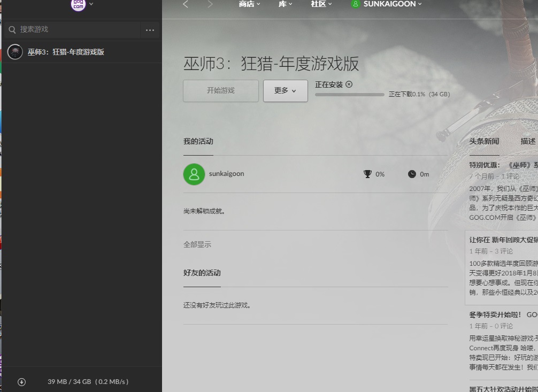Click 正在下载0.1% (34 GB) status text
This screenshot has height=392, width=538.
pyautogui.click(x=419, y=94)
